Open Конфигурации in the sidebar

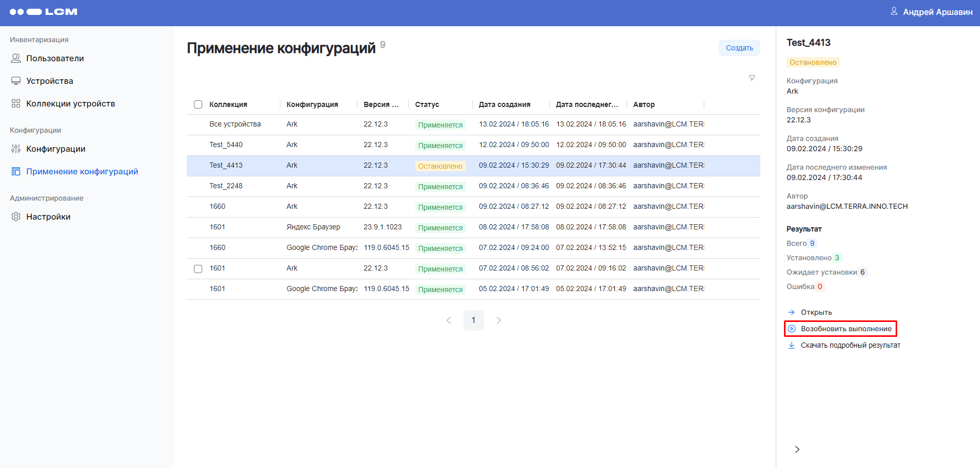point(56,149)
